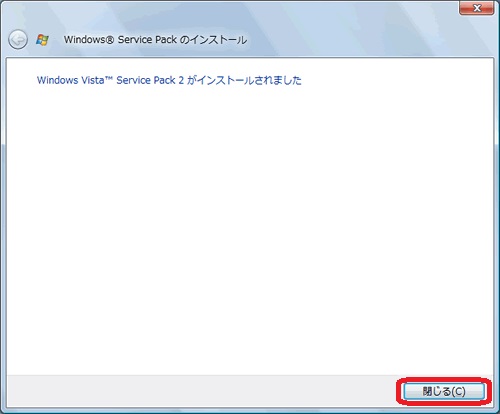The image size is (500, 414).
Task: Click the Windows flag logo icon
Action: pos(42,40)
